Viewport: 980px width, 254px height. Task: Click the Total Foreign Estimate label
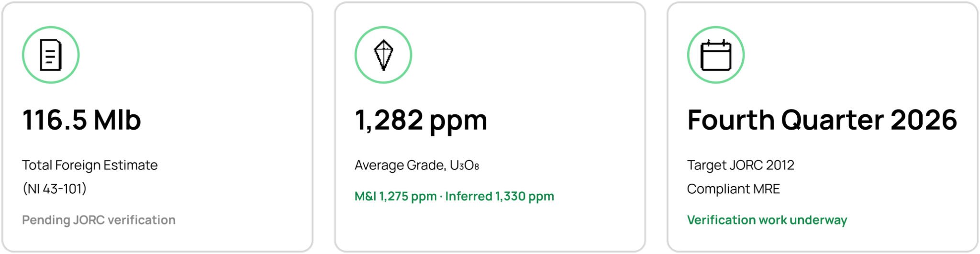pos(90,165)
